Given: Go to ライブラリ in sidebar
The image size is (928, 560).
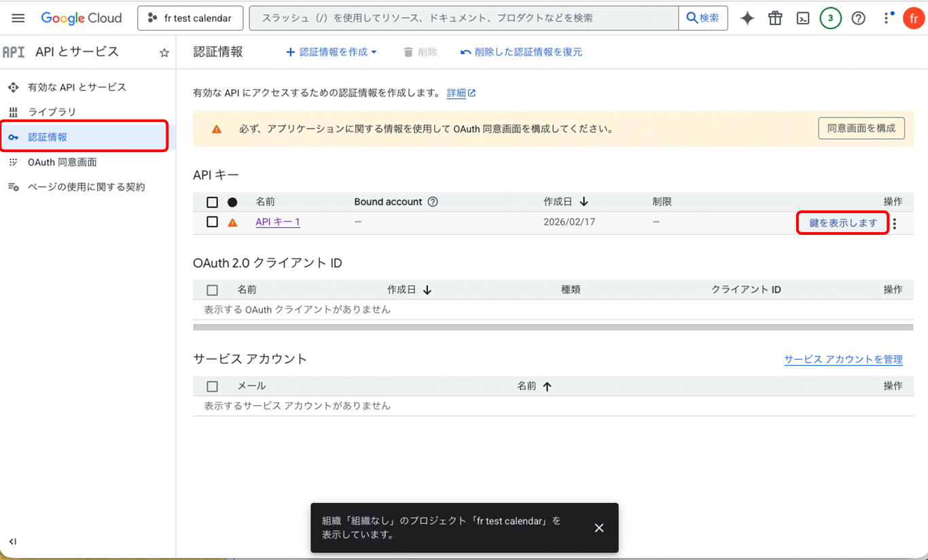Looking at the screenshot, I should point(52,112).
